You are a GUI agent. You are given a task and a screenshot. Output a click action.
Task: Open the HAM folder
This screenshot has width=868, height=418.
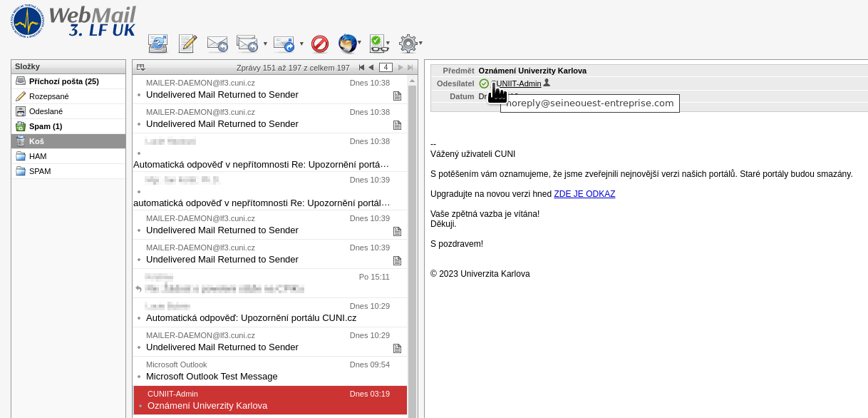(68, 156)
